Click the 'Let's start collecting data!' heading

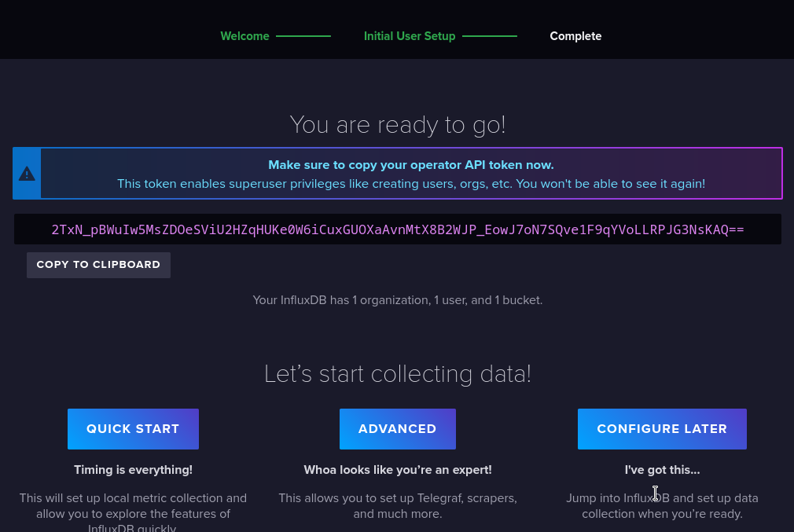pos(398,374)
